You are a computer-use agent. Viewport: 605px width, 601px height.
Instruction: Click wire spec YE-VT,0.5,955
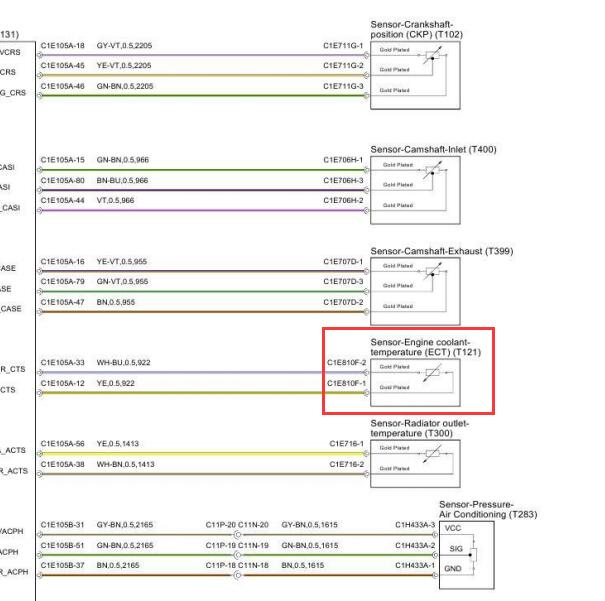(x=122, y=262)
